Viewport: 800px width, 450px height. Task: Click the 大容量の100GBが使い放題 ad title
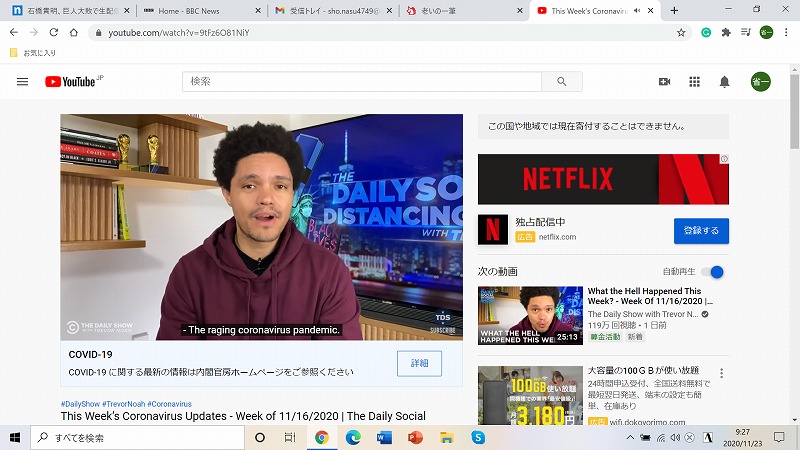(x=643, y=370)
